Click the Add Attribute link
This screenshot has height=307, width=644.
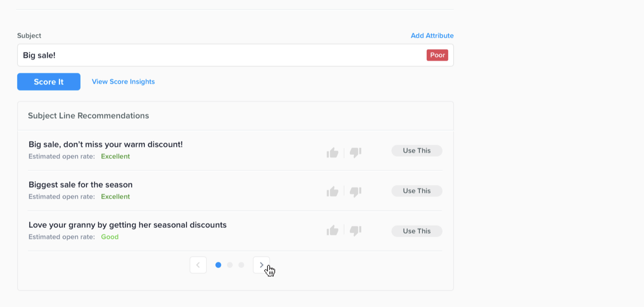pos(432,36)
